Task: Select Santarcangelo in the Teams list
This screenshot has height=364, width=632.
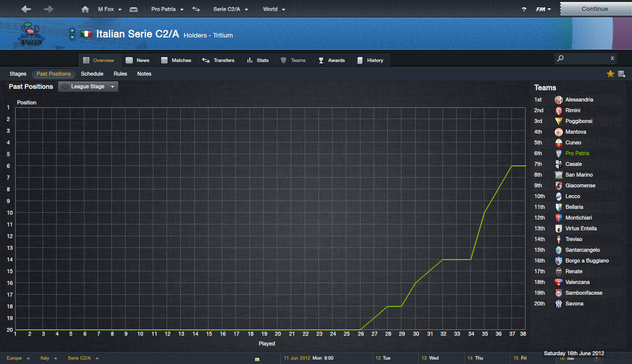Action: tap(583, 250)
